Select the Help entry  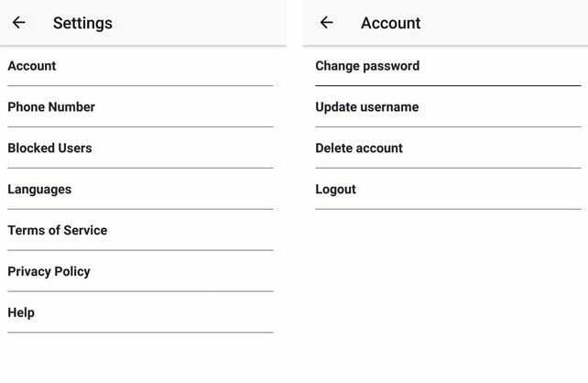tap(141, 312)
